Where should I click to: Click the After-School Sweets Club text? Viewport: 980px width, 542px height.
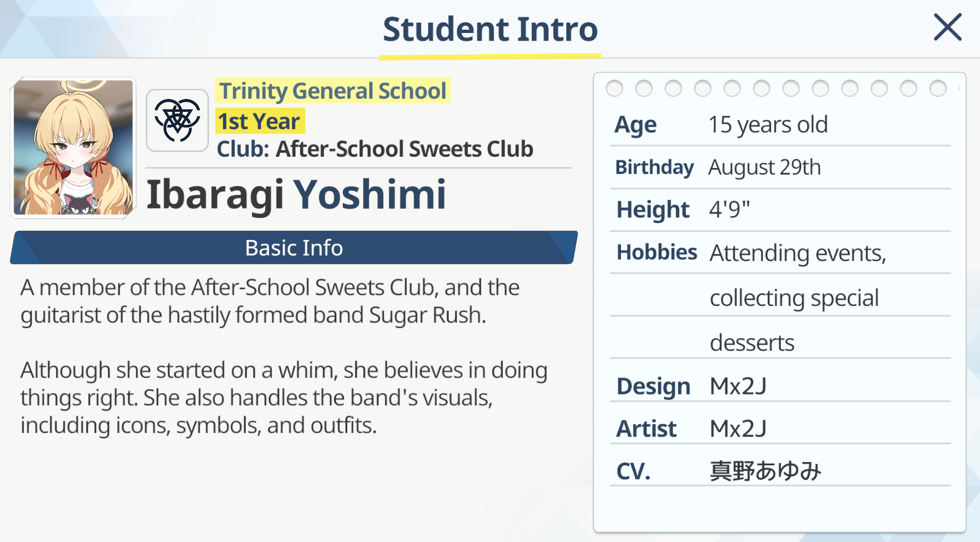pyautogui.click(x=404, y=149)
